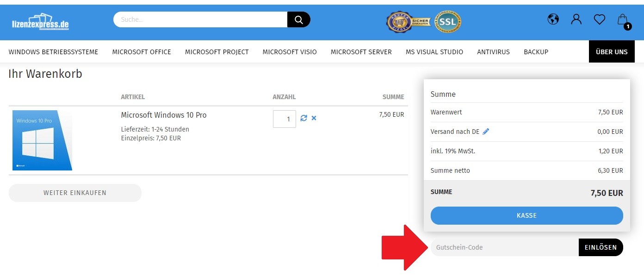This screenshot has height=277, width=644.
Task: Click the 6,30 EUR net value
Action: (x=610, y=170)
